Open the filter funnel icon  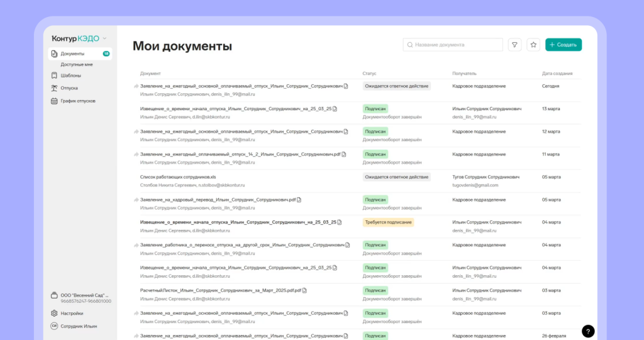click(x=515, y=45)
